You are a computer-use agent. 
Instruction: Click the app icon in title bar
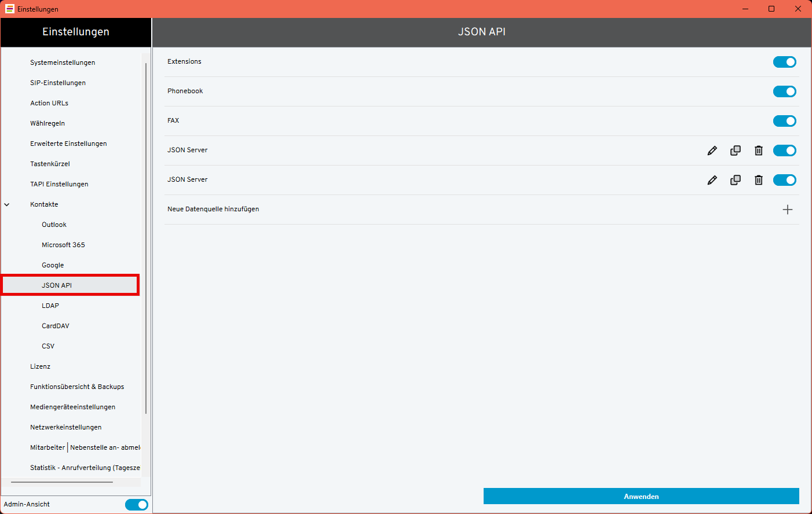[x=9, y=9]
